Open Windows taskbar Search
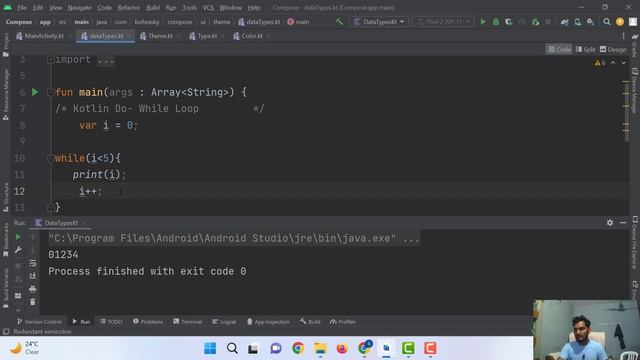 tap(232, 348)
